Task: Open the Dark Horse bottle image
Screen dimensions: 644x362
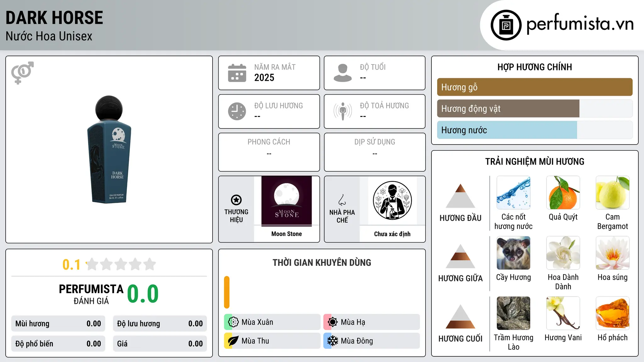Action: click(x=109, y=149)
